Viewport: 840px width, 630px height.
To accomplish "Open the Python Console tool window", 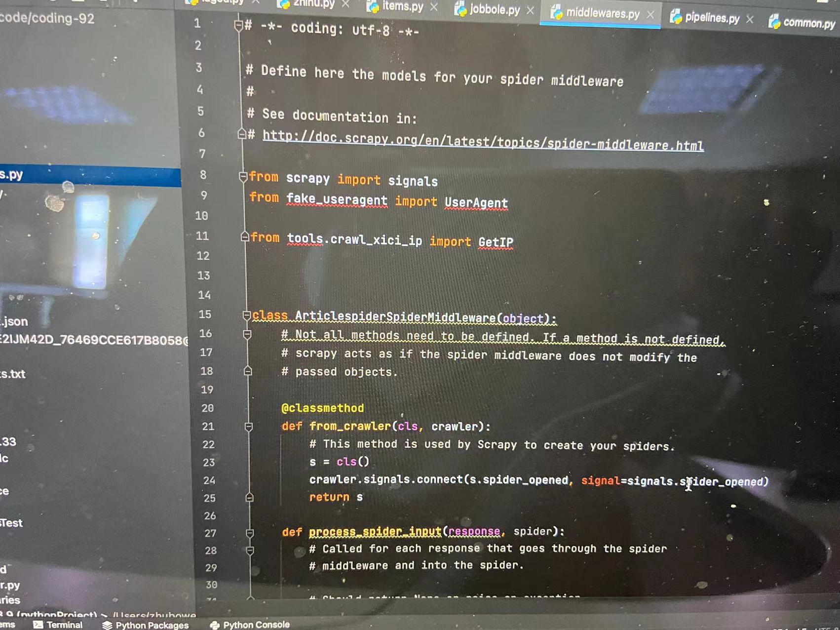I will (250, 625).
